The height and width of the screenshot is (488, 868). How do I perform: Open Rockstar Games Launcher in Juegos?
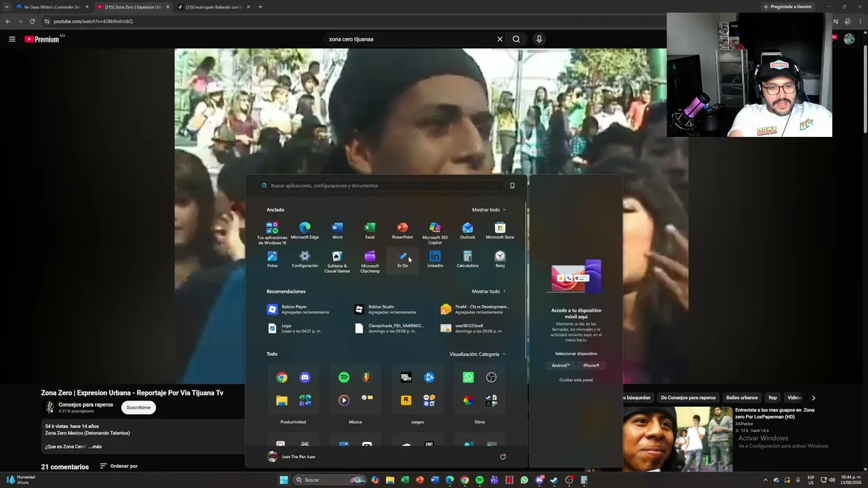(406, 401)
